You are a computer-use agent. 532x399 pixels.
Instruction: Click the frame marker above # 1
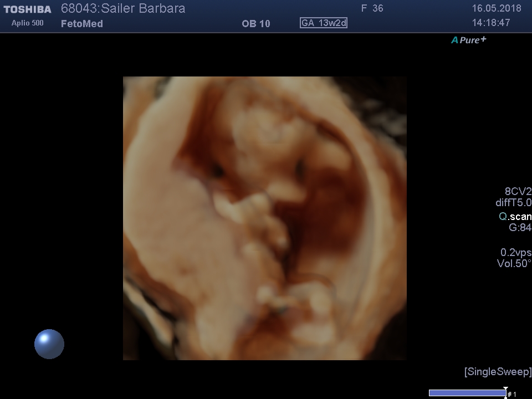505,389
